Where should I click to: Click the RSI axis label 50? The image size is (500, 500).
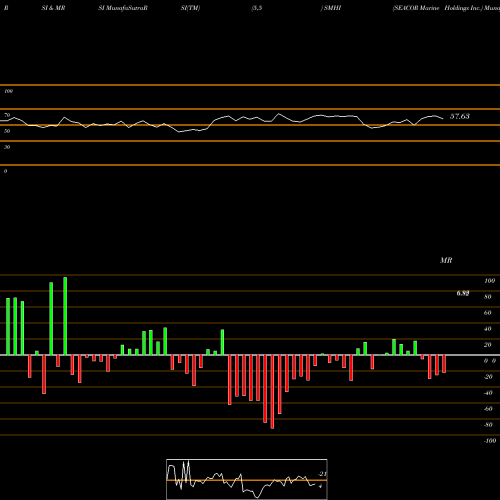coord(7,131)
